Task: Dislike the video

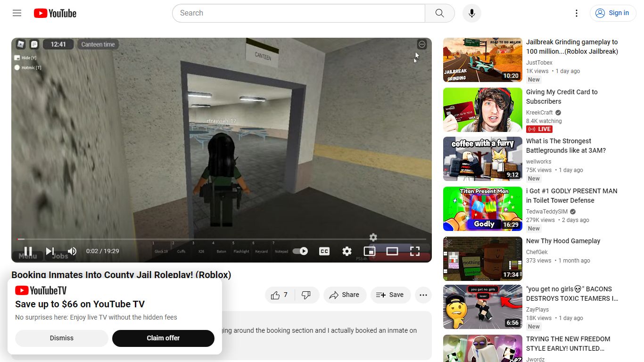Action: point(306,295)
